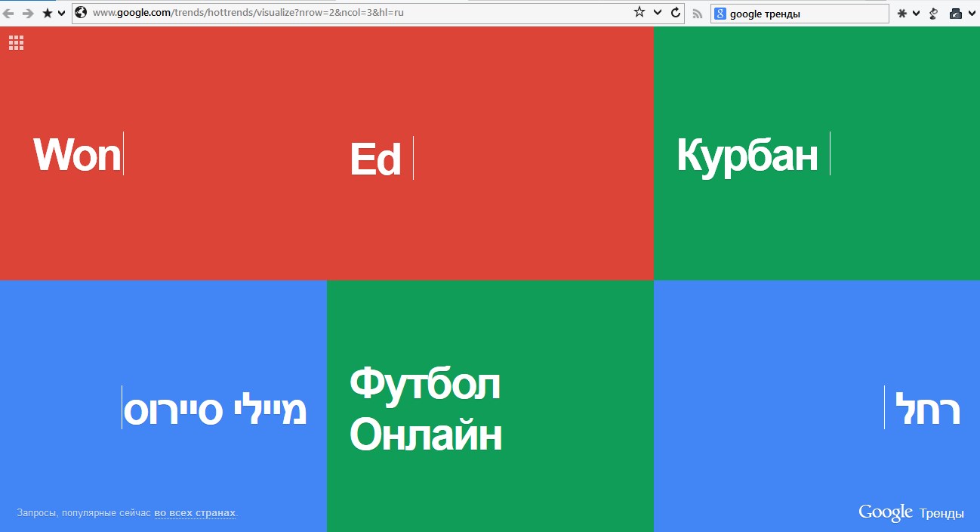Screen dimensions: 980x532
Task: Expand the dropdown next to the bookmarks star
Action: click(61, 13)
